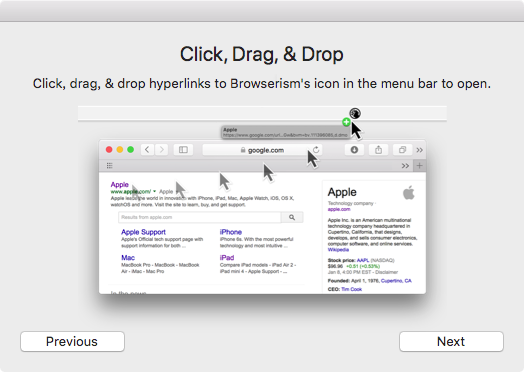Go back with the Previous button

[72, 342]
